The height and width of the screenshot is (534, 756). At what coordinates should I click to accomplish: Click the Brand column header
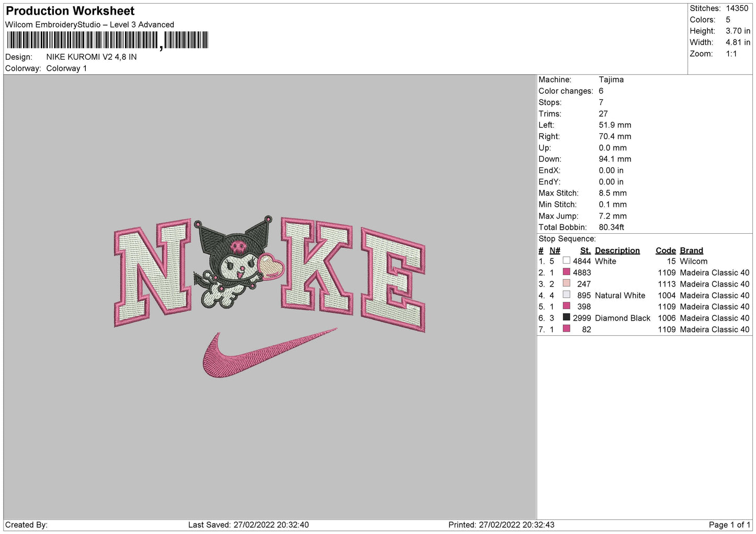pos(691,251)
